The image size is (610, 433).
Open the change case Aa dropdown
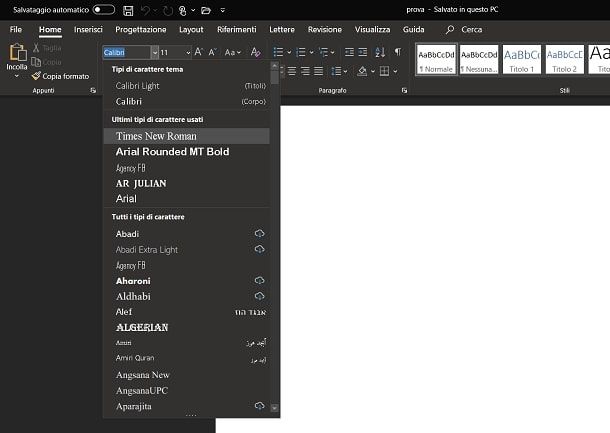coord(233,52)
